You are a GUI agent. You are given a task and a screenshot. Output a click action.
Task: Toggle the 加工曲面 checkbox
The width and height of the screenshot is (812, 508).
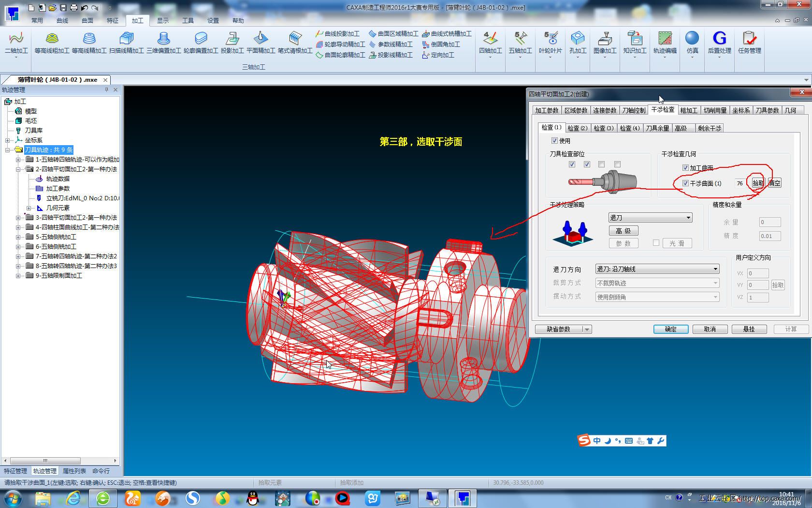685,168
